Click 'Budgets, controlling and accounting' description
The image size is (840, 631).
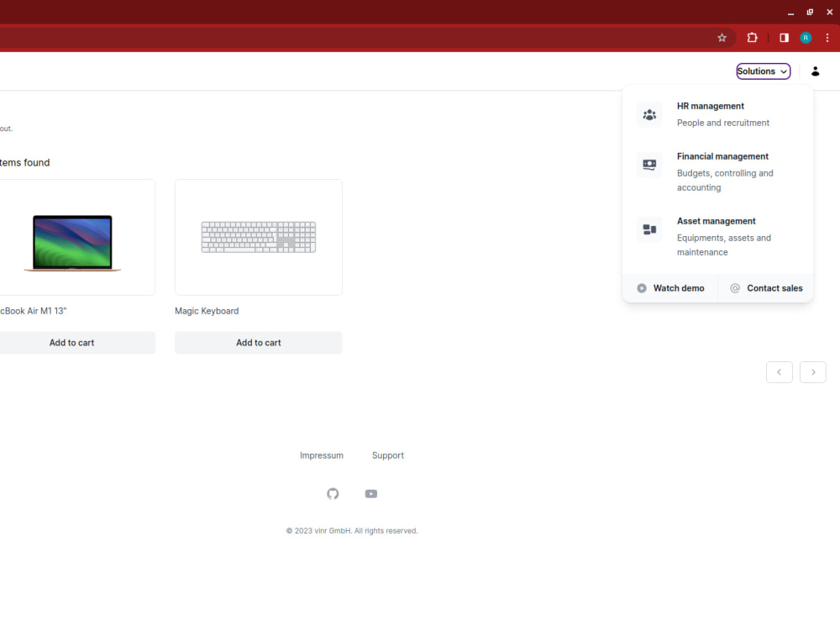pos(725,181)
